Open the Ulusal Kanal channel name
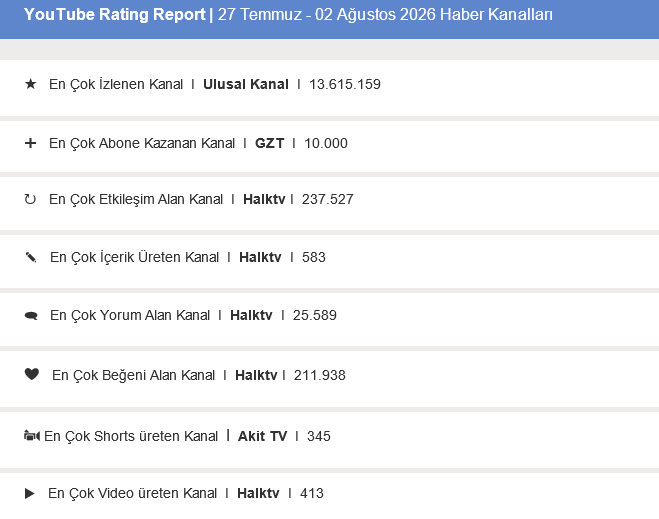The height and width of the screenshot is (519, 659). tap(246, 84)
